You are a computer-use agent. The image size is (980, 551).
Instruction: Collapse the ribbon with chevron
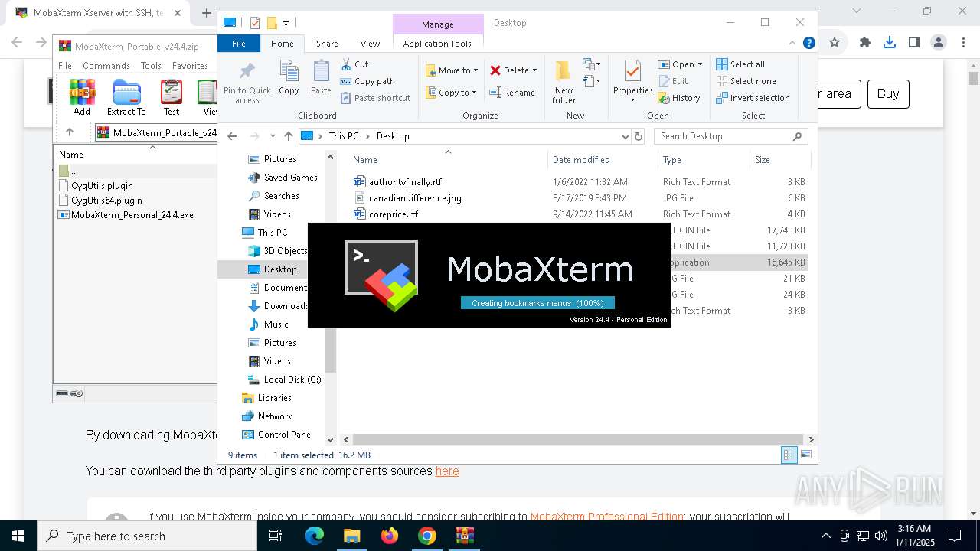tap(792, 44)
